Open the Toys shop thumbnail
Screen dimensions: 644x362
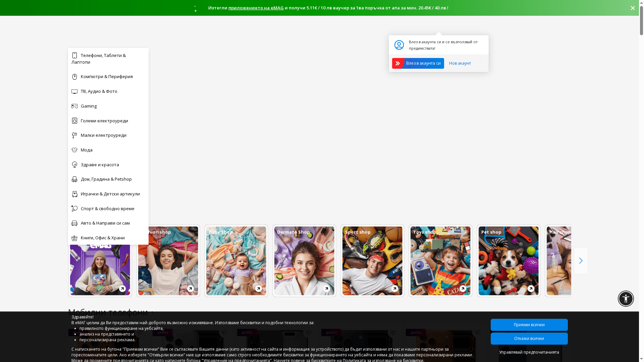440,261
